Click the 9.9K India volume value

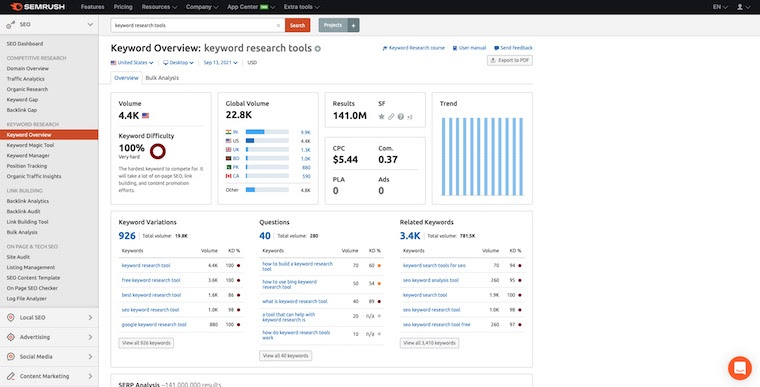click(x=305, y=132)
